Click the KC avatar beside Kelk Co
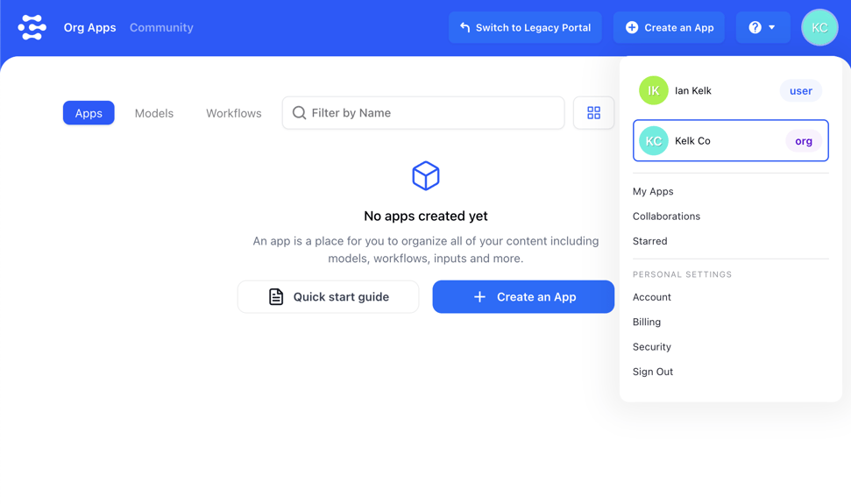 (653, 141)
